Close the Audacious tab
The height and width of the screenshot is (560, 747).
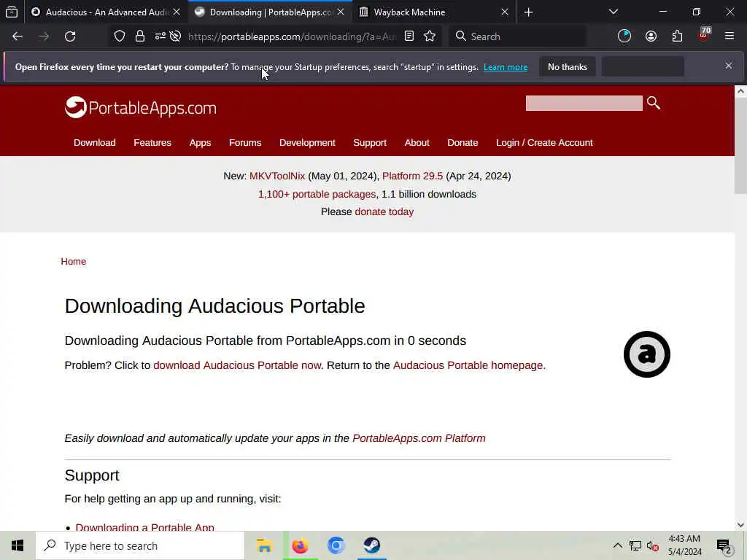(x=177, y=12)
